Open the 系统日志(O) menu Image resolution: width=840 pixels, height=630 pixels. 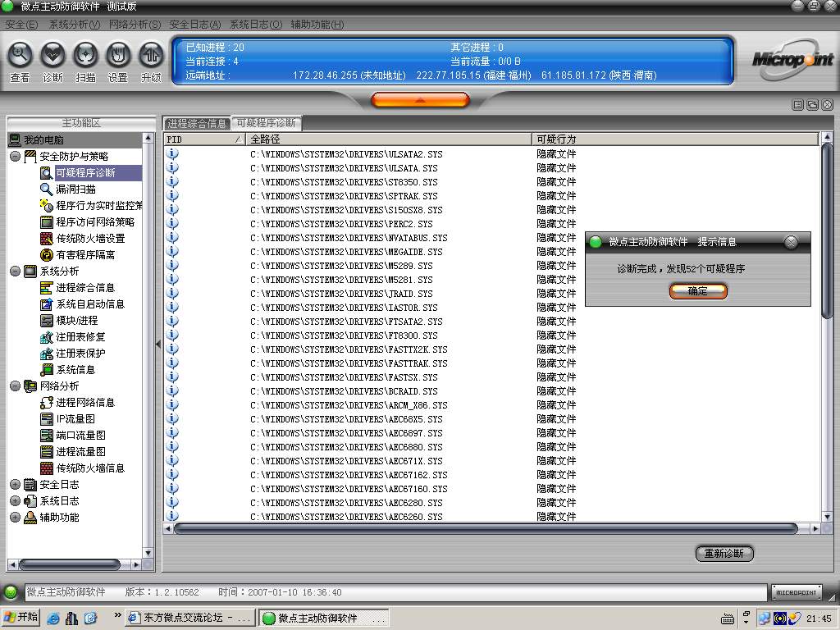[256, 24]
